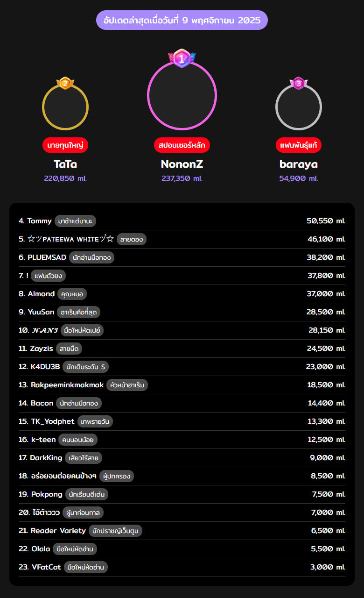Click the rank 1 crown badge icon

(182, 58)
